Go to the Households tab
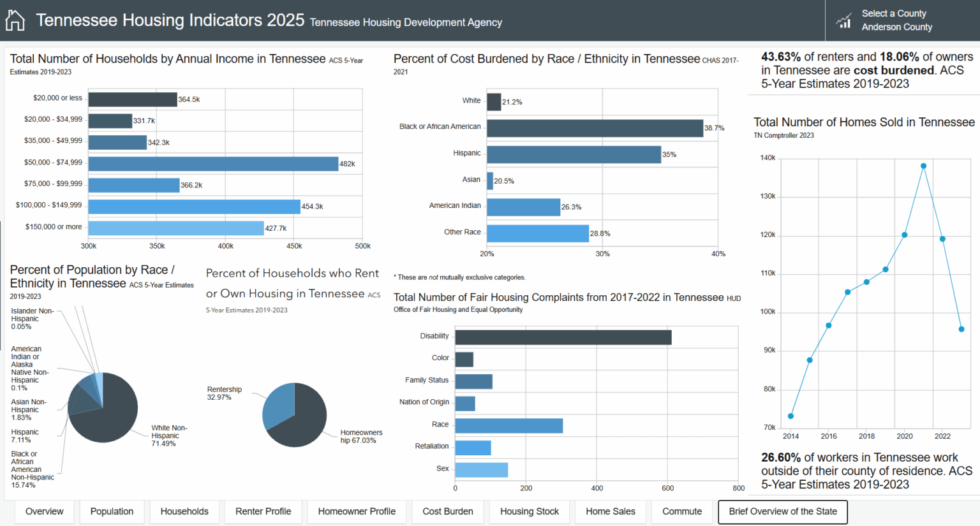 [x=184, y=511]
